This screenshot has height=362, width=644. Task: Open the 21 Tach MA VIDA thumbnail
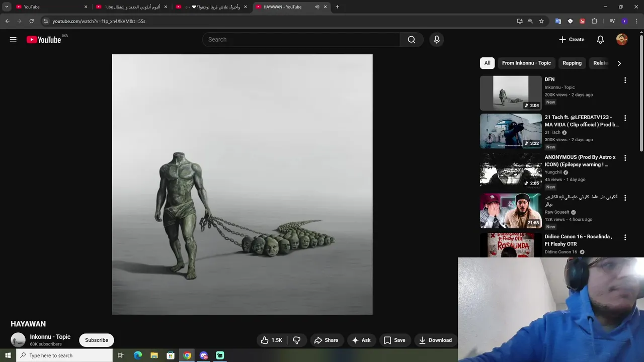tap(511, 131)
